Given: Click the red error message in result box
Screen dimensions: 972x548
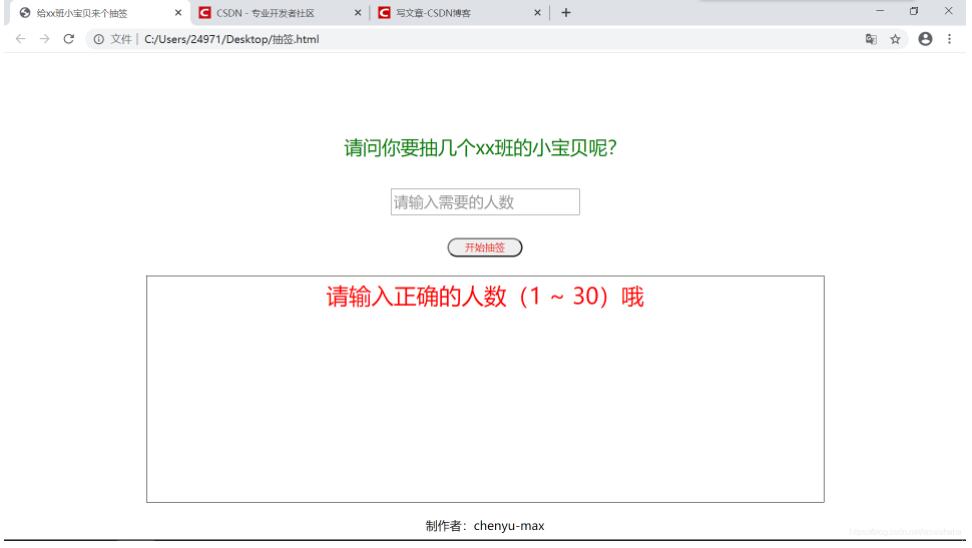Looking at the screenshot, I should [485, 296].
